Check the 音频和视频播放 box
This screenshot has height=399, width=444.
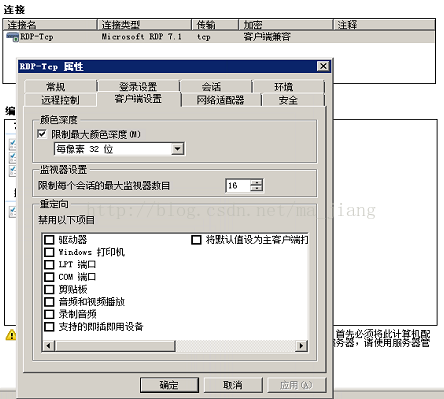pos(49,302)
